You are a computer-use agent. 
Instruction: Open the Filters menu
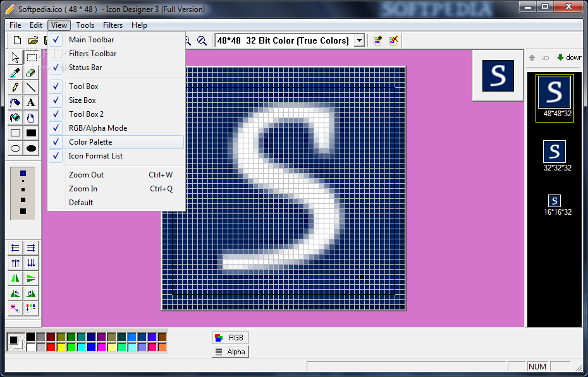click(x=113, y=25)
